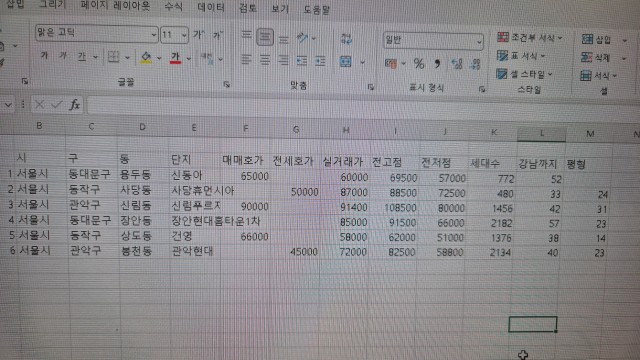This screenshot has width=640, height=360.
Task: Expand the font color dropdown arrow
Action: 189,59
